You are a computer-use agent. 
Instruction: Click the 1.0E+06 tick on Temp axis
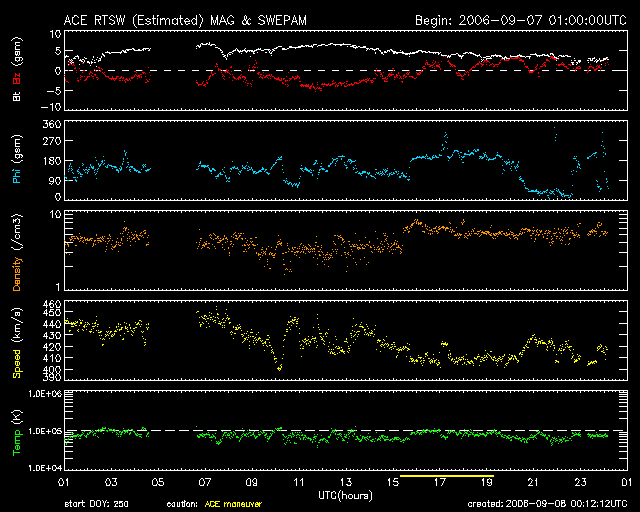click(42, 394)
